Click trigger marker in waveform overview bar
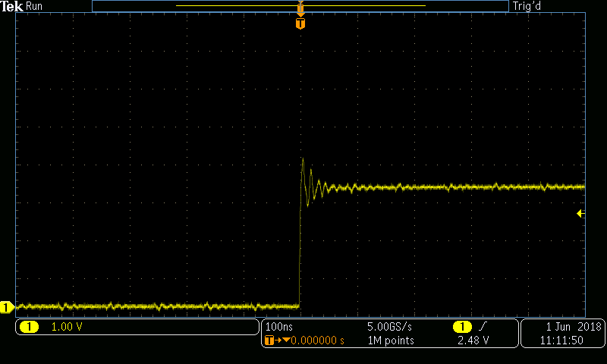 [x=300, y=8]
